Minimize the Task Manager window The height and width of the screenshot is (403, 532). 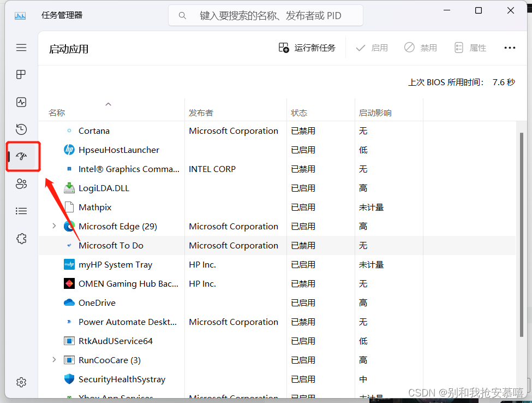(447, 10)
